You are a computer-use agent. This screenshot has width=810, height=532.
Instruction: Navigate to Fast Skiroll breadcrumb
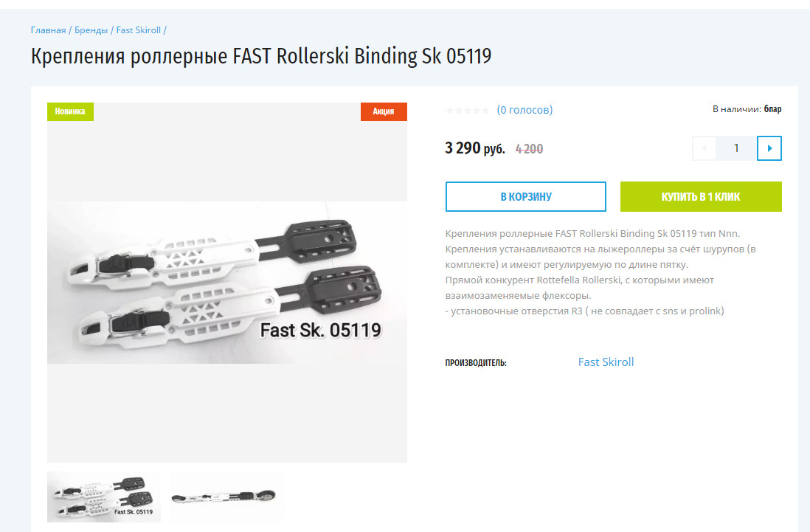[139, 30]
